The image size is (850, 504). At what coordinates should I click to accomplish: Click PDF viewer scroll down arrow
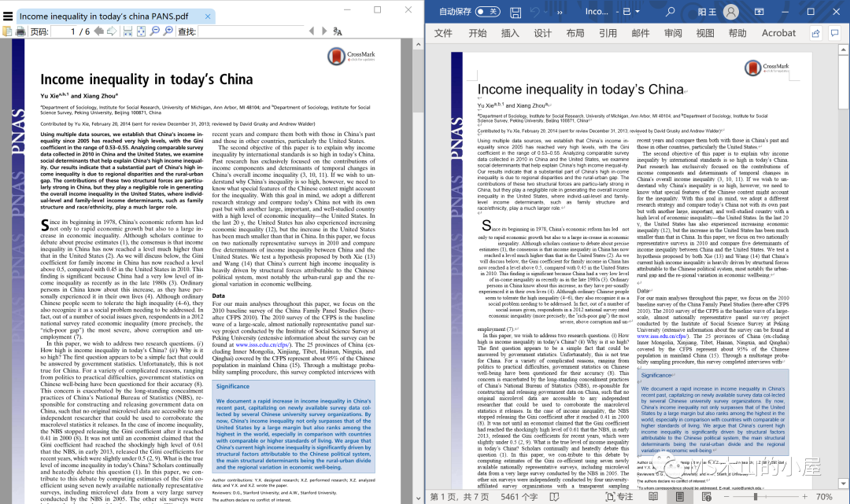(x=418, y=498)
